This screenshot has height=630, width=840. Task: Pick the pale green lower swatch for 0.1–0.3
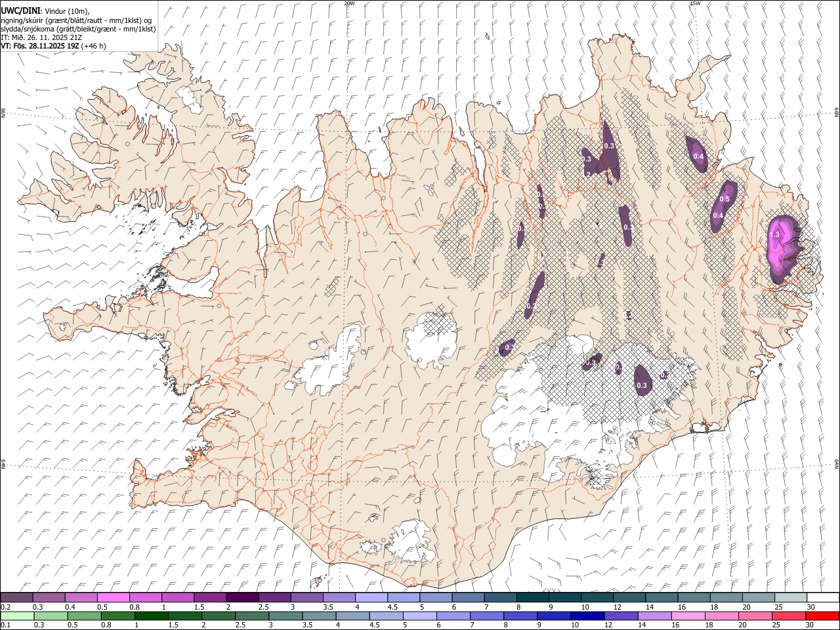[17, 616]
